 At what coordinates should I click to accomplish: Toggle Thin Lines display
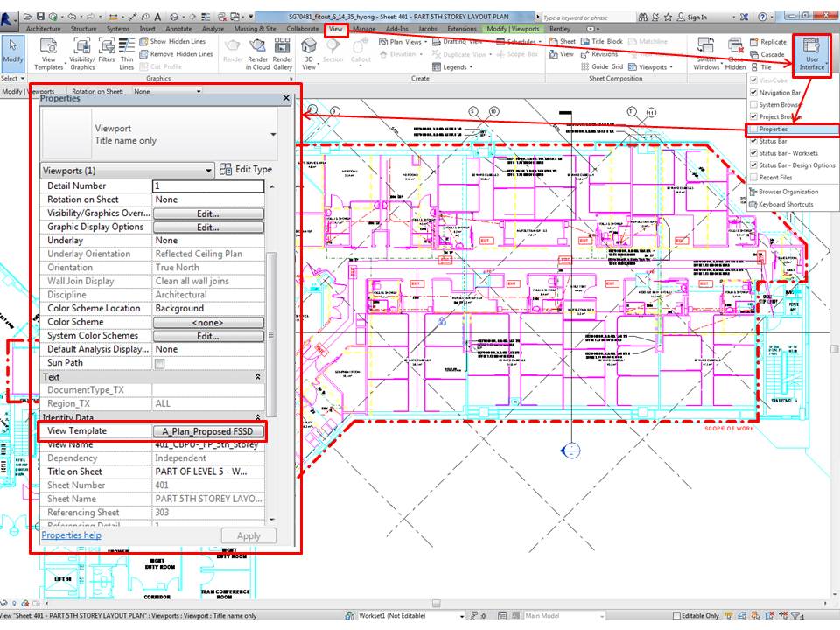coord(127,54)
